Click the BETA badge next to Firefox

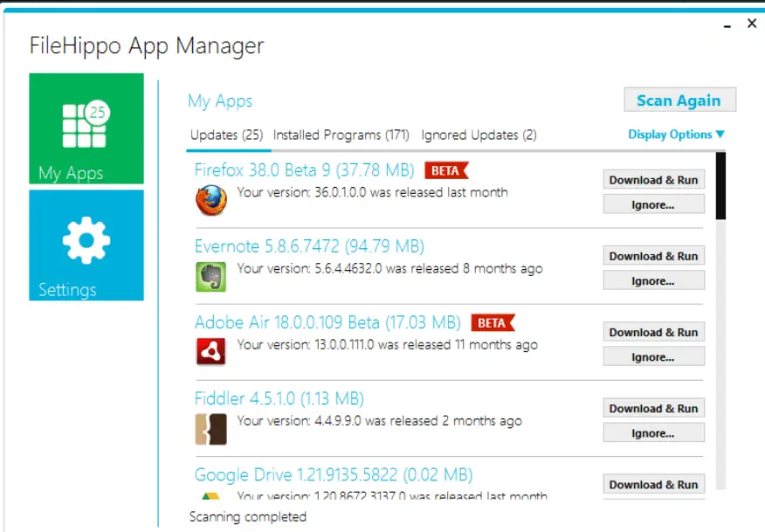tap(446, 169)
